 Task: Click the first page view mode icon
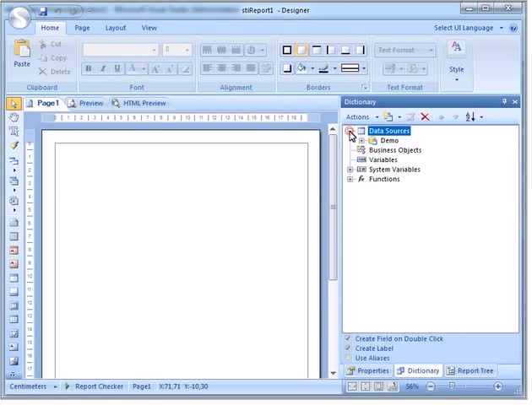point(352,386)
